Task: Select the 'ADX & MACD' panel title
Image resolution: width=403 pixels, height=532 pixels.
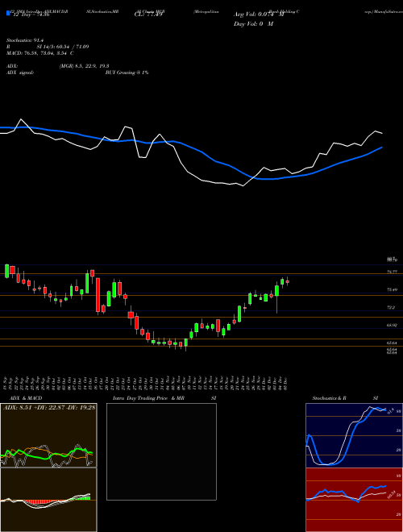Action: click(x=24, y=398)
